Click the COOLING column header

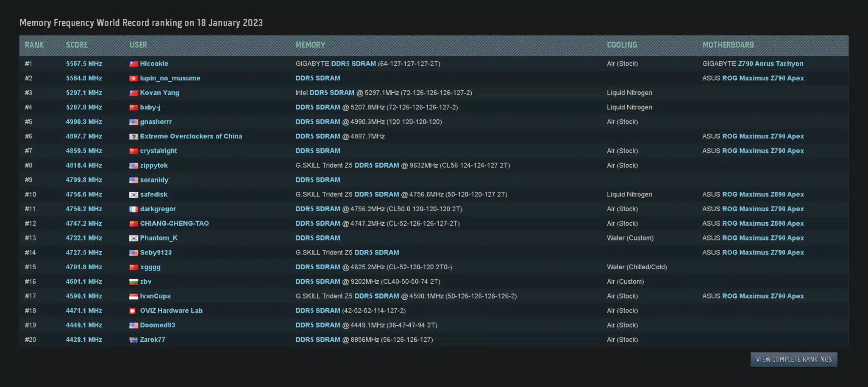(622, 45)
